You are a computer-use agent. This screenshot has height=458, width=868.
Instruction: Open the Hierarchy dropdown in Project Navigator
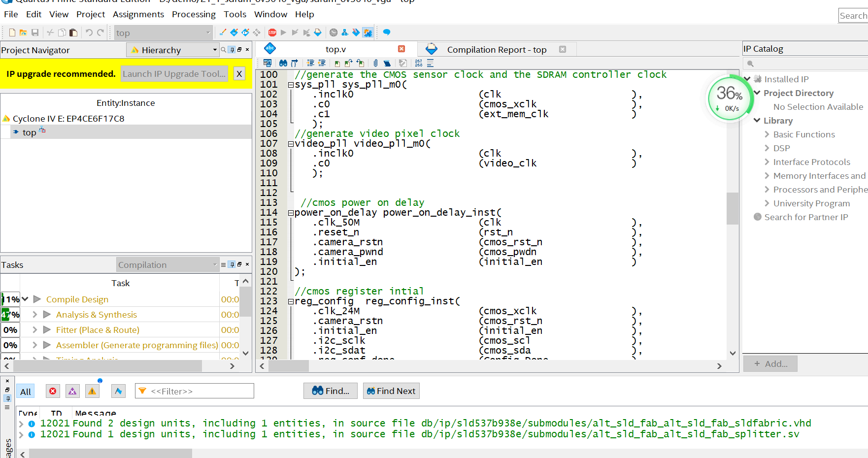(x=173, y=50)
